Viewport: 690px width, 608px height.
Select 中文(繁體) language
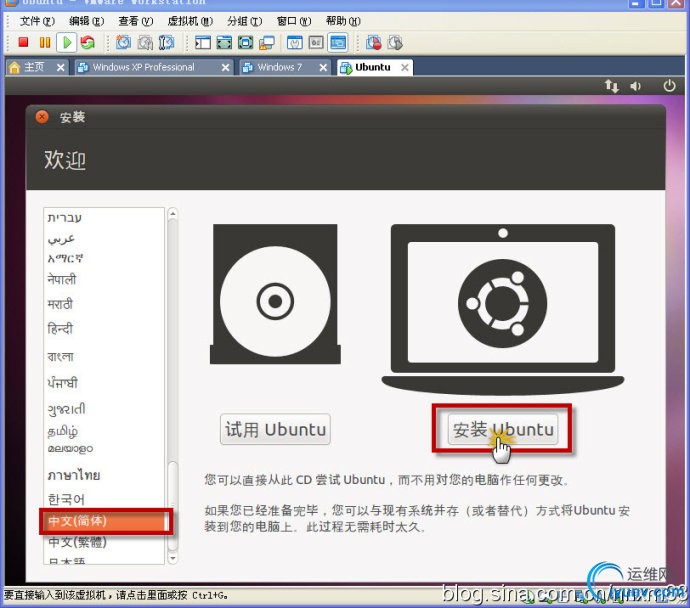tap(104, 542)
